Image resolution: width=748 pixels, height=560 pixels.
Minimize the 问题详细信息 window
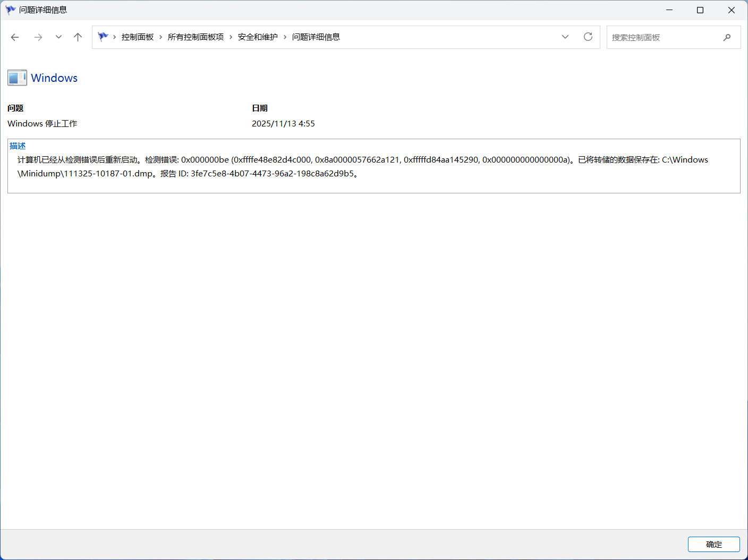669,10
